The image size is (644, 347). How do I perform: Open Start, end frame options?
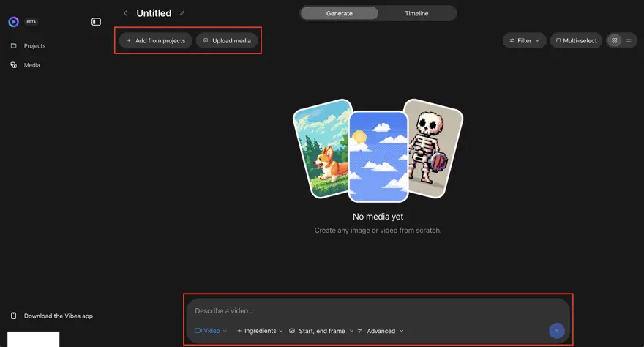(x=321, y=331)
